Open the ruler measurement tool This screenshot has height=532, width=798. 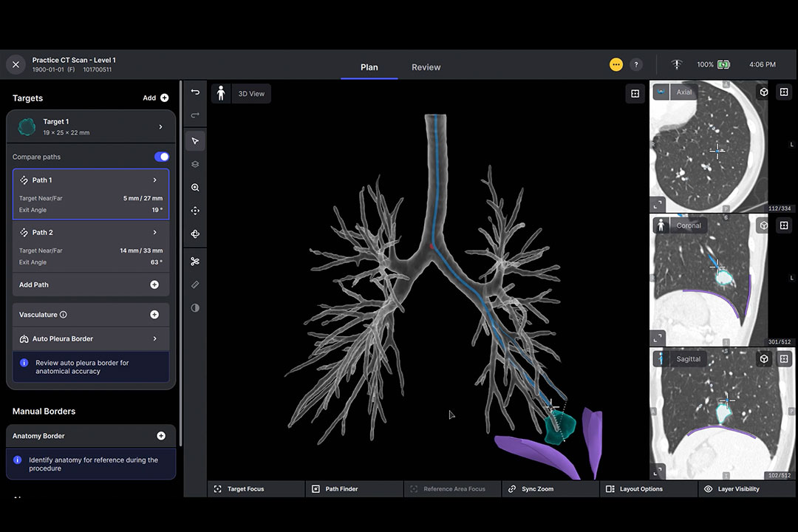(194, 284)
